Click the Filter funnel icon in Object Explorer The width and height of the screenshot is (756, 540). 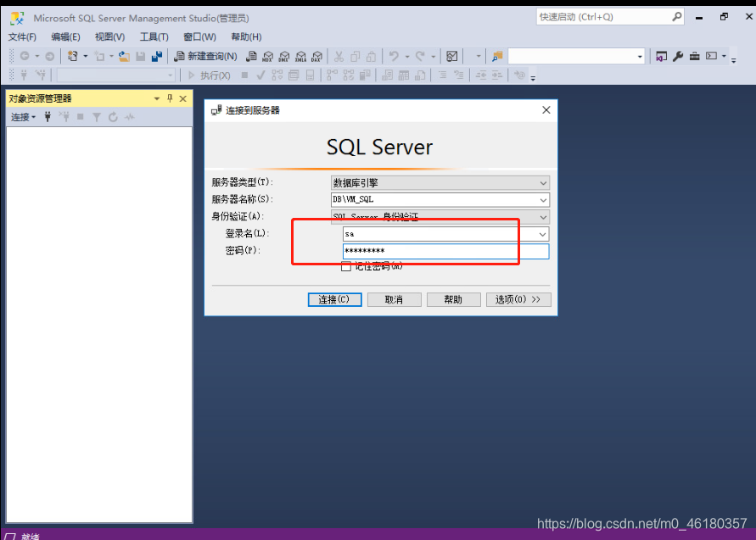[x=97, y=117]
